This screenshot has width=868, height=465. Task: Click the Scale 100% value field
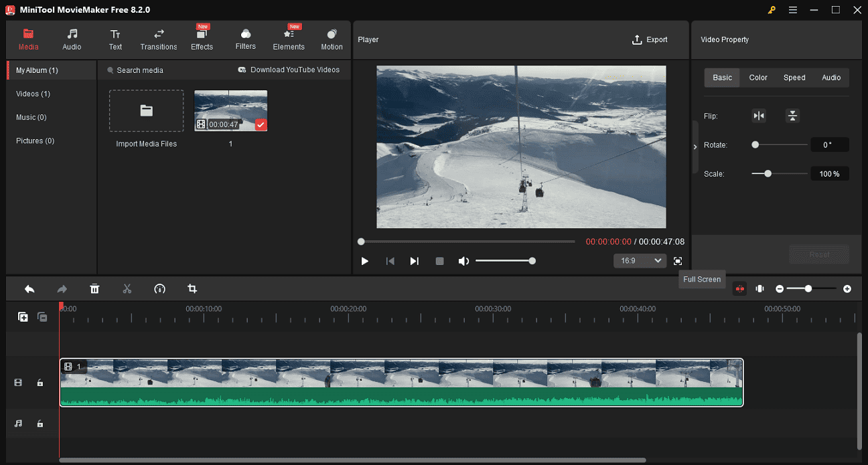[x=830, y=173]
